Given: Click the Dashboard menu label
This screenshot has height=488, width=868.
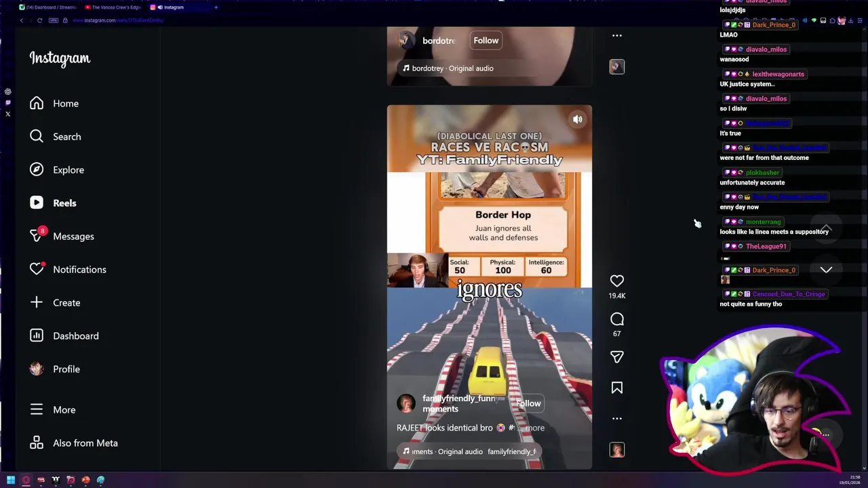Looking at the screenshot, I should click(76, 336).
